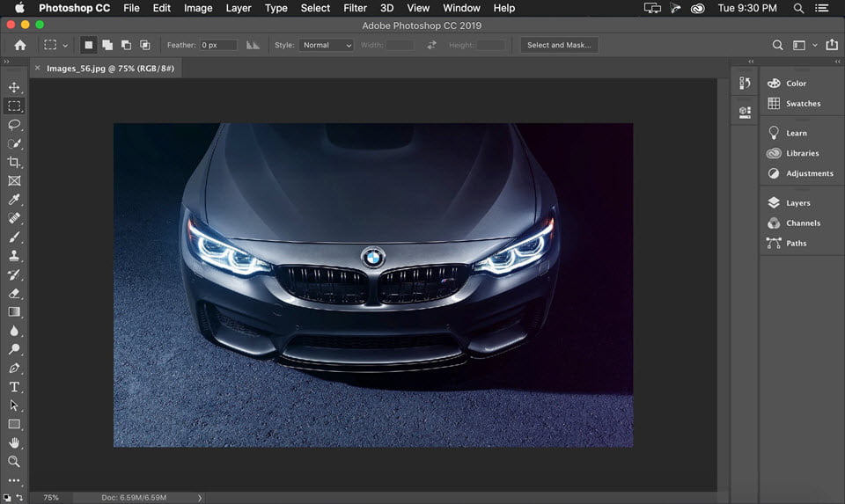Switch to the Images_56.jpg document tab

(111, 69)
